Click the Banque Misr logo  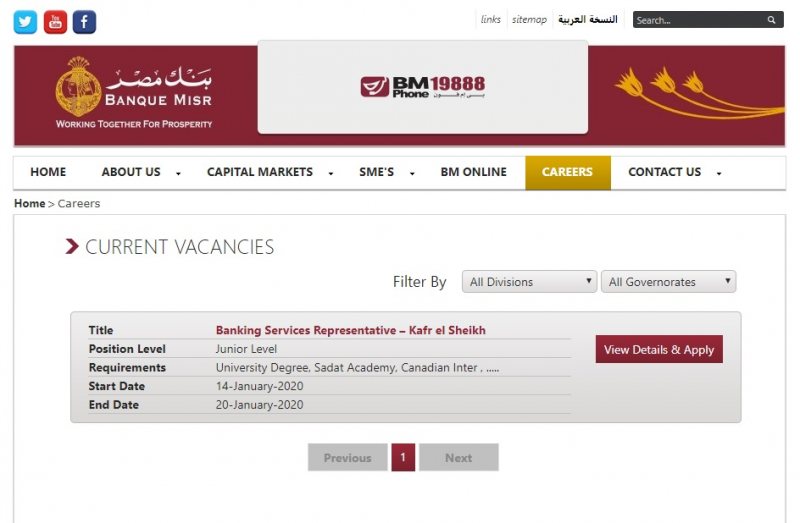(134, 95)
